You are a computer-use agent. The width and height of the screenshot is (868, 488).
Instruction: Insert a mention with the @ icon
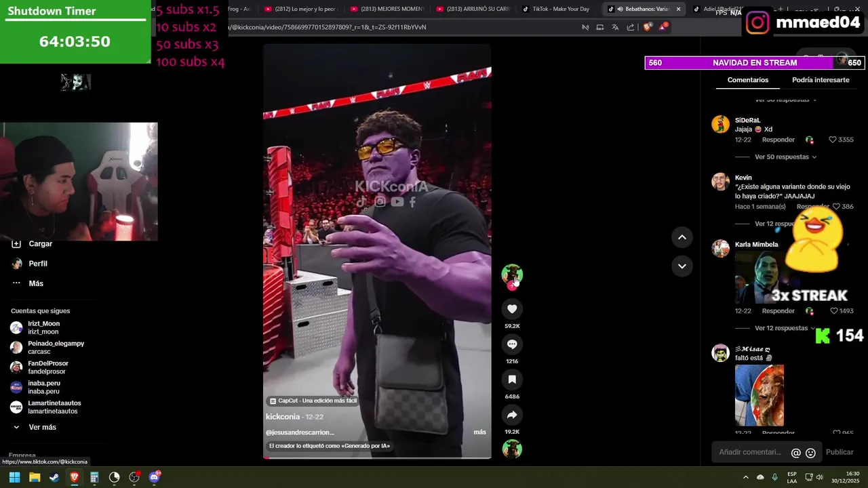796,453
